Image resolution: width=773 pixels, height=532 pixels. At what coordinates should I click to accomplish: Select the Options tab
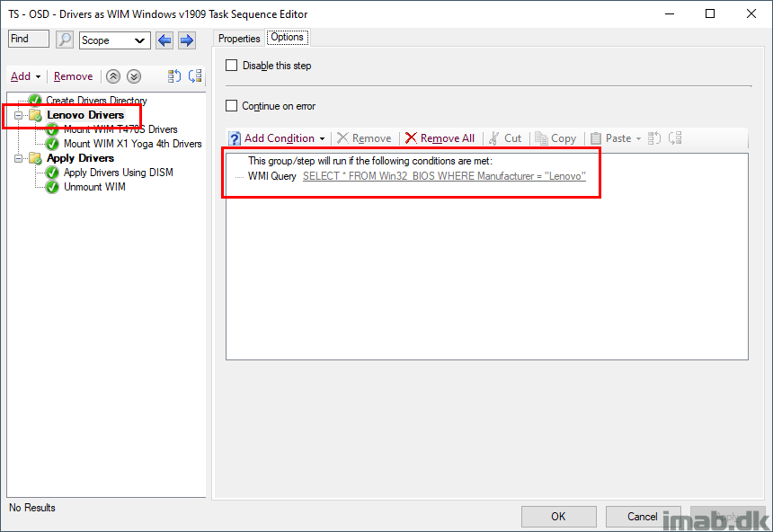288,38
